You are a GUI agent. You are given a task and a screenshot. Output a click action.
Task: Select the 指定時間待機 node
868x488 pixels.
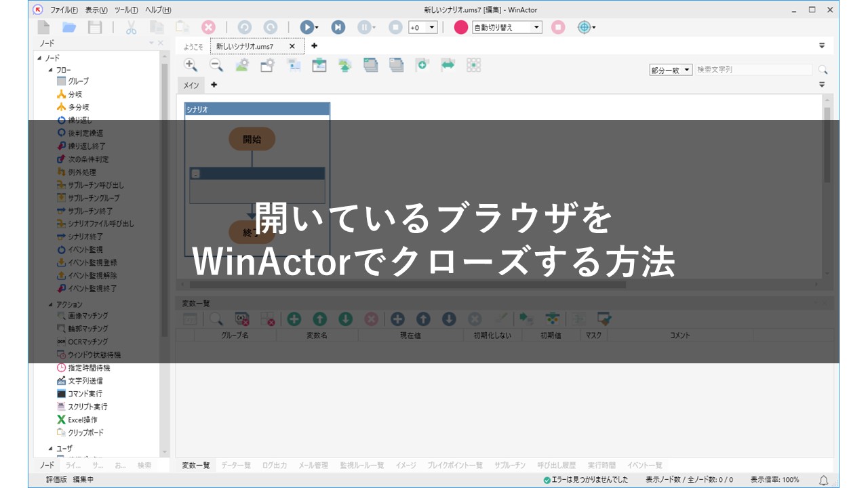tap(83, 367)
